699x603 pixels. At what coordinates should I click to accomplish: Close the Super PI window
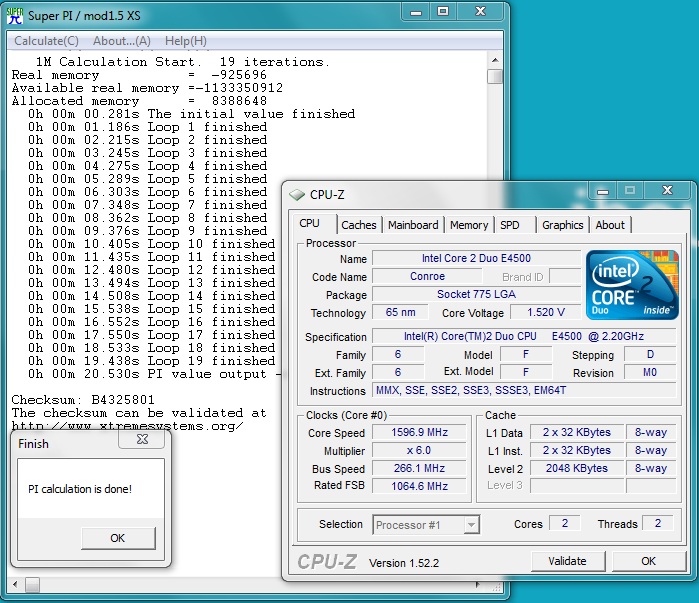coord(480,12)
